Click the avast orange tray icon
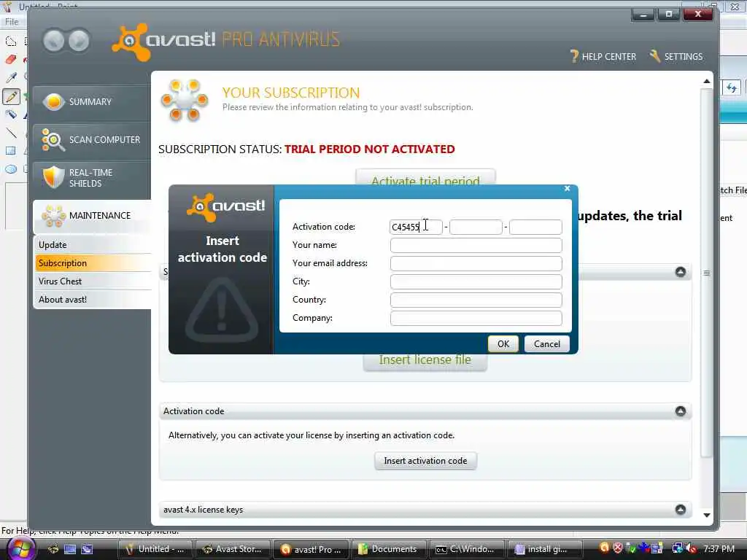This screenshot has width=747, height=560. [604, 548]
